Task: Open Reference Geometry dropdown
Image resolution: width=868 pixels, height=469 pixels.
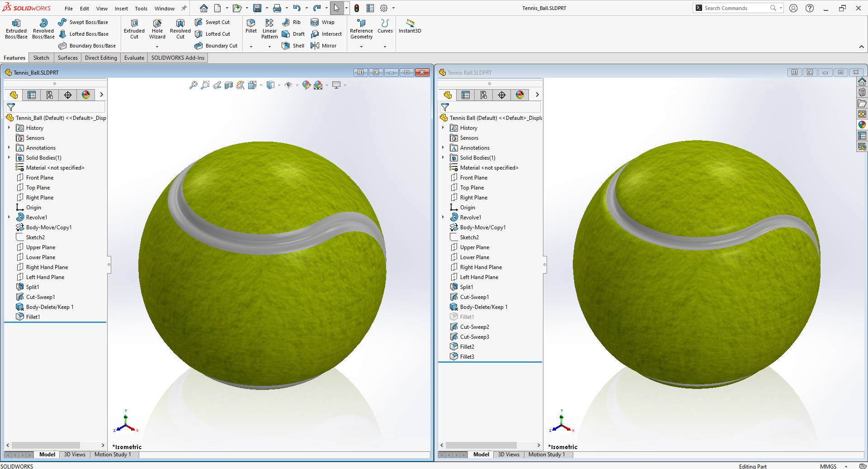Action: click(361, 47)
